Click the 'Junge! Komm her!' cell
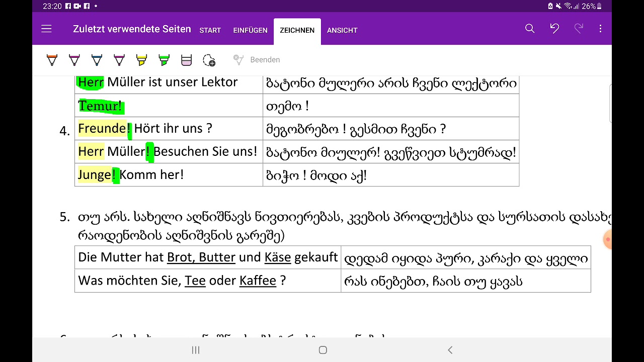Screen dimensions: 644x362 169,174
